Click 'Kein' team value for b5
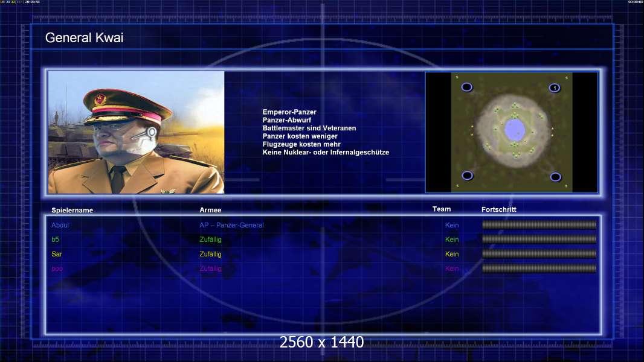This screenshot has width=644, height=362. click(x=452, y=240)
